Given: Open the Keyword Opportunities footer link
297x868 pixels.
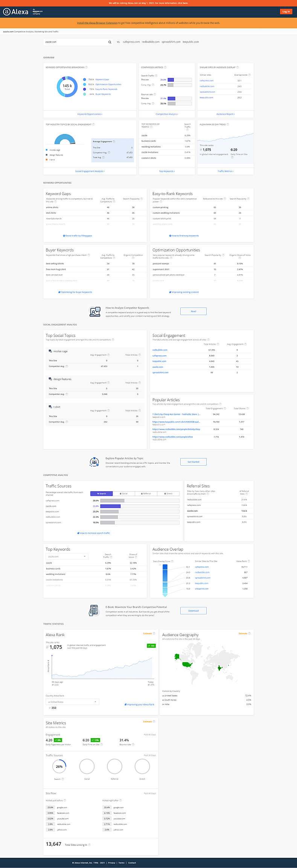Looking at the screenshot, I should pyautogui.click(x=90, y=114).
